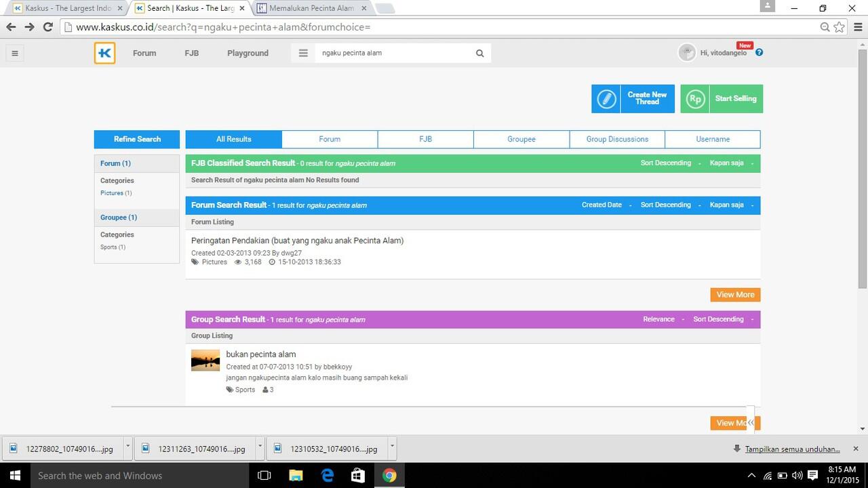Filter by Forum (1) in sidebar
Image resolution: width=868 pixels, height=488 pixels.
[115, 163]
